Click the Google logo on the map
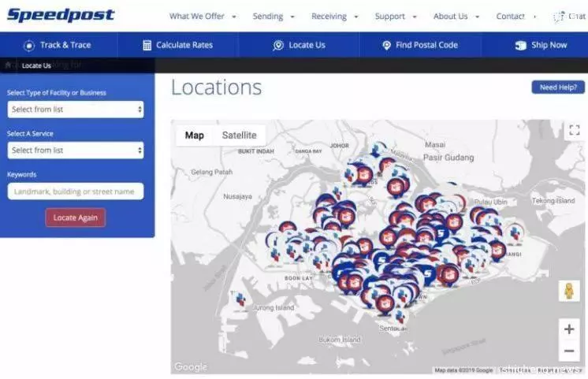This screenshot has height=379, width=588. pyautogui.click(x=191, y=366)
